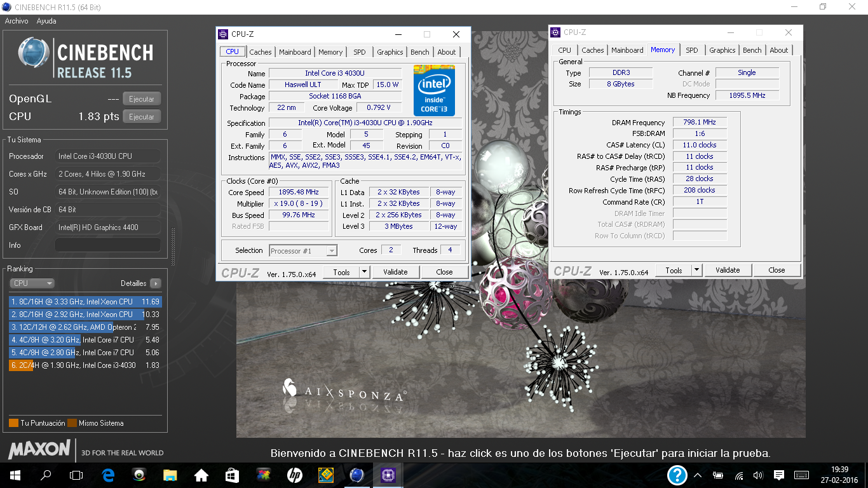
Task: Show hidden system tray icons
Action: 698,475
